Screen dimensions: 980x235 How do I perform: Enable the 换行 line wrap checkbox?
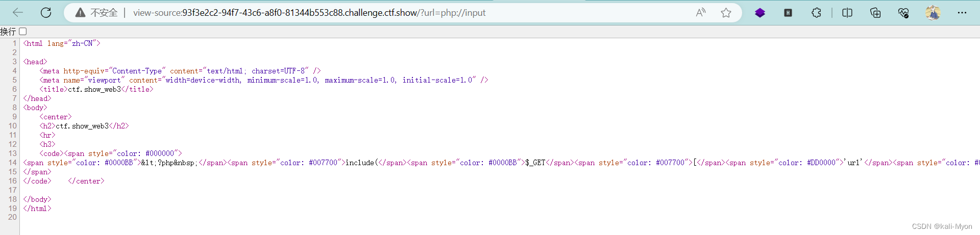click(x=22, y=32)
